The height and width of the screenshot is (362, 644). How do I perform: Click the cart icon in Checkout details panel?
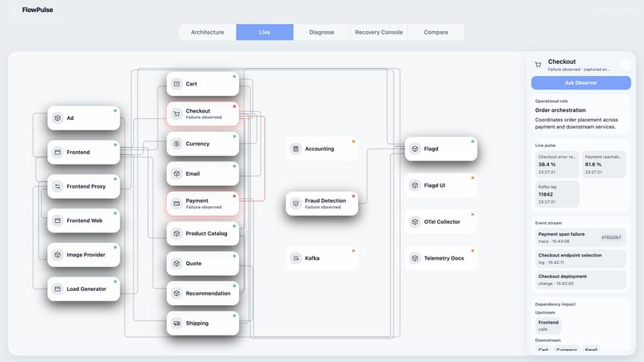point(538,65)
